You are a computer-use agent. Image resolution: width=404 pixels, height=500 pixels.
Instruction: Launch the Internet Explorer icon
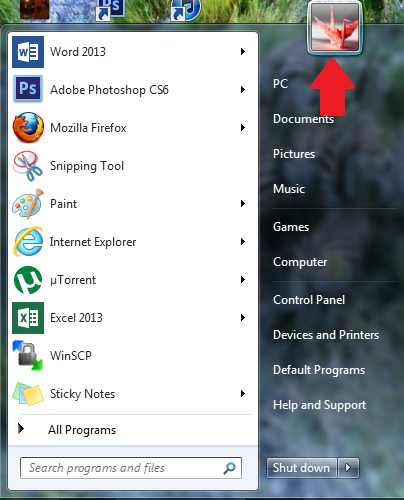28,242
